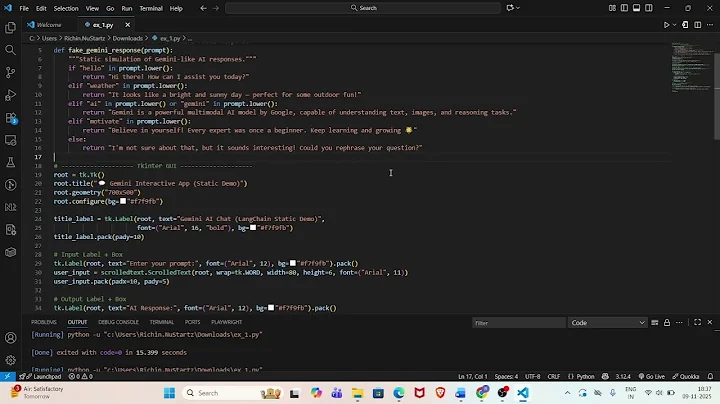
Task: Open the Copilot dropdown chevron in title bar
Action: [x=518, y=8]
